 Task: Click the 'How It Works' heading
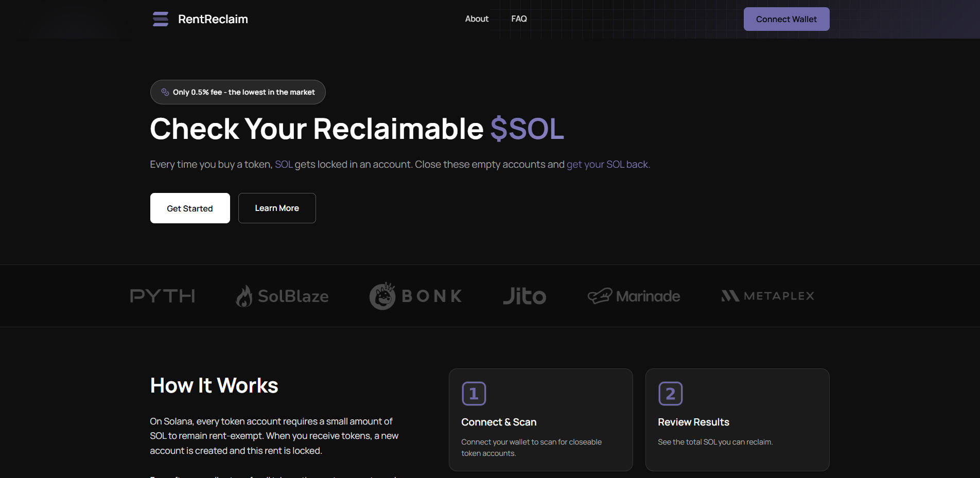pyautogui.click(x=214, y=385)
